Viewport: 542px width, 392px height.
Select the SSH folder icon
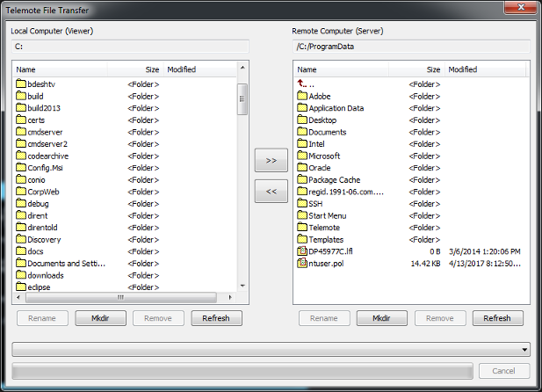[302, 203]
